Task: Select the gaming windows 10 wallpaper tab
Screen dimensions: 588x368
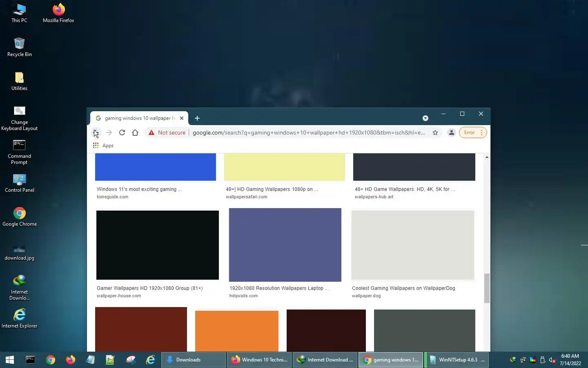Action: coord(139,118)
